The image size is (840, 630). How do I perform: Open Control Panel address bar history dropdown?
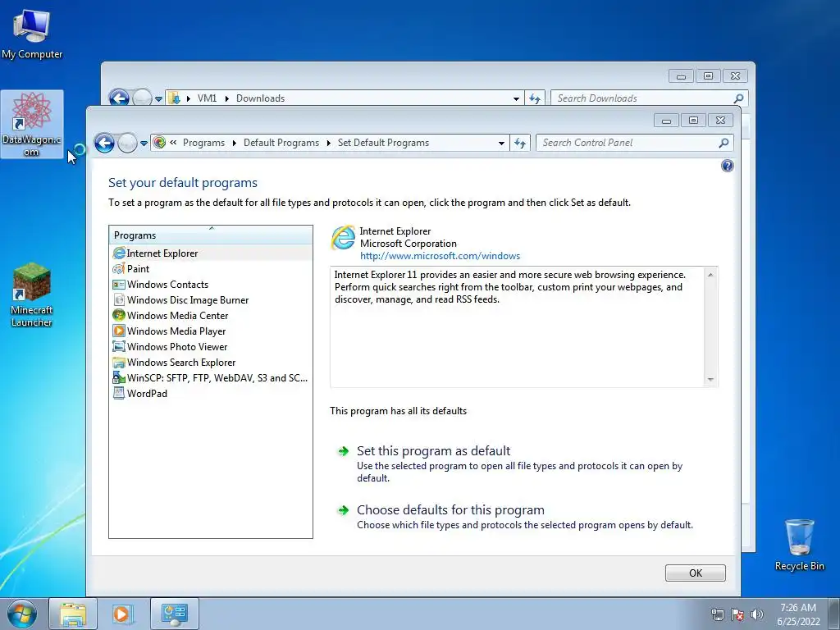(x=501, y=143)
